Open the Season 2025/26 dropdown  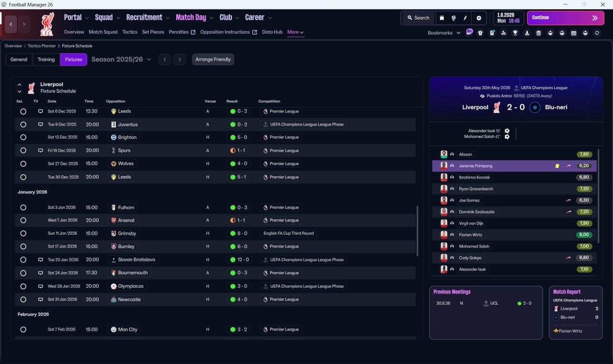(121, 59)
